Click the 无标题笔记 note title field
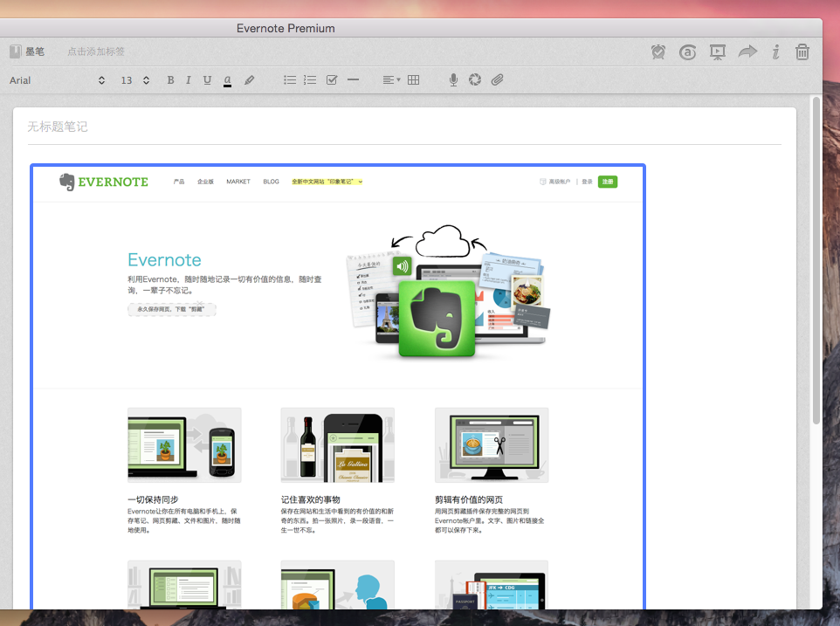The height and width of the screenshot is (626, 840). click(404, 127)
